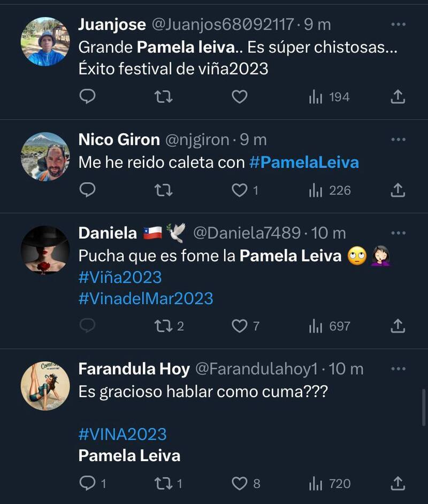Open the #PamelaLeiva hashtag
Image resolution: width=428 pixels, height=504 pixels.
[x=304, y=162]
